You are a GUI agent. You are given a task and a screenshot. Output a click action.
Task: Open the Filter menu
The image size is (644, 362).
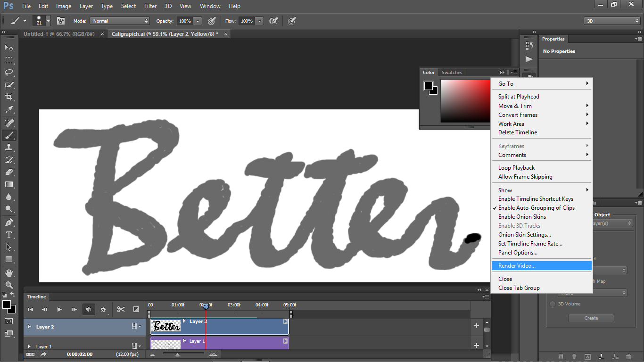150,6
